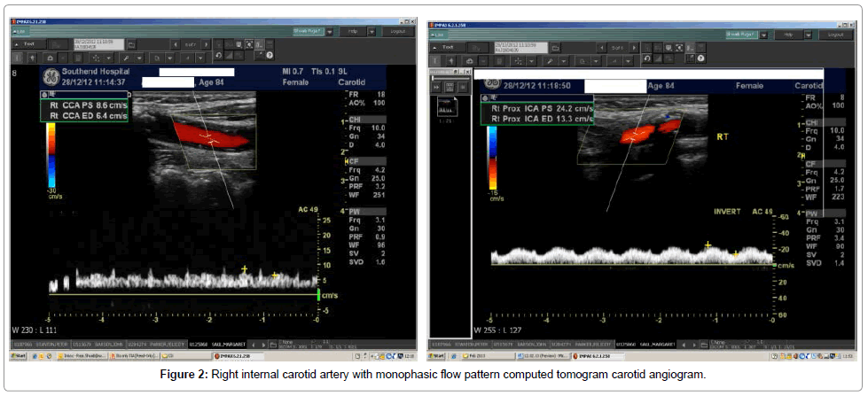Click the wrench tool icon in right window
The image size is (868, 396).
tap(550, 59)
